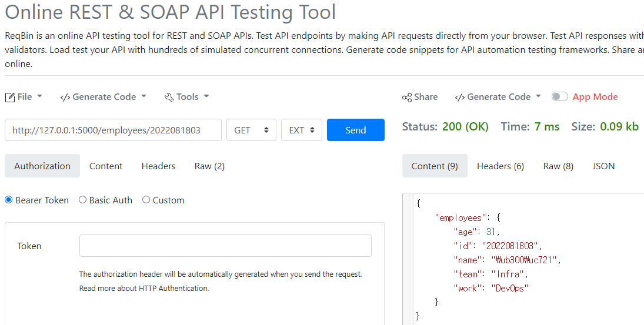
Task: Click the Share link
Action: [x=420, y=97]
